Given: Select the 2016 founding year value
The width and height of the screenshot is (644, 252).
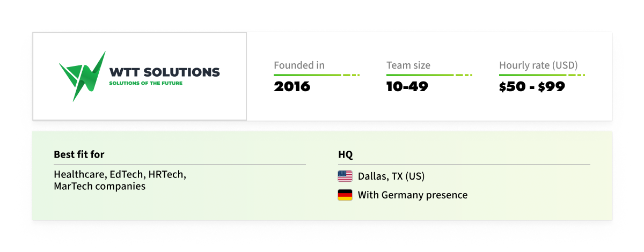Looking at the screenshot, I should 292,87.
